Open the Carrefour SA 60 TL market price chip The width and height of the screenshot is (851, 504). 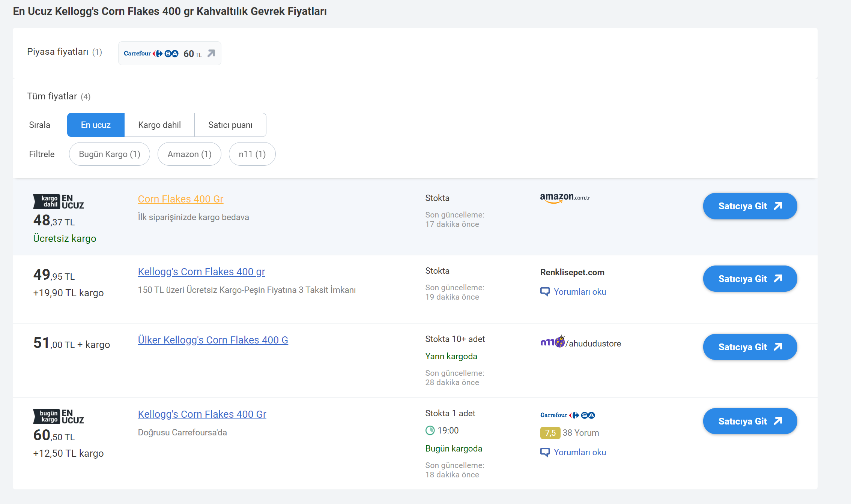[x=170, y=53]
